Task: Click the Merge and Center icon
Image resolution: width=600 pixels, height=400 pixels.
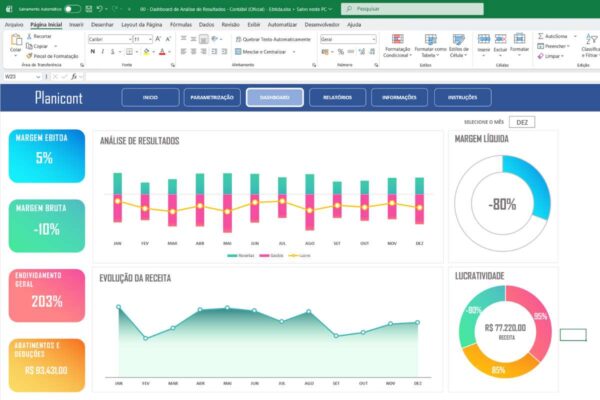Action: (238, 51)
